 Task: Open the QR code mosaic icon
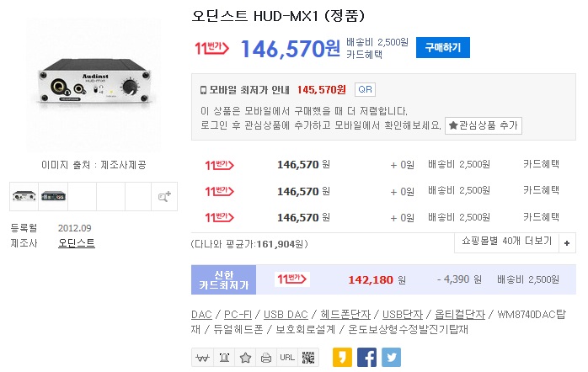(309, 357)
